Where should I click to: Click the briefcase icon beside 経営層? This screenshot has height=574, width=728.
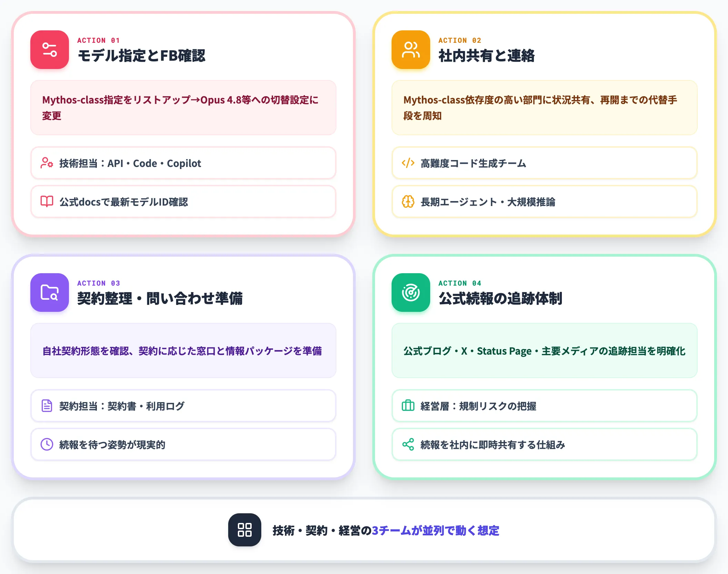408,406
